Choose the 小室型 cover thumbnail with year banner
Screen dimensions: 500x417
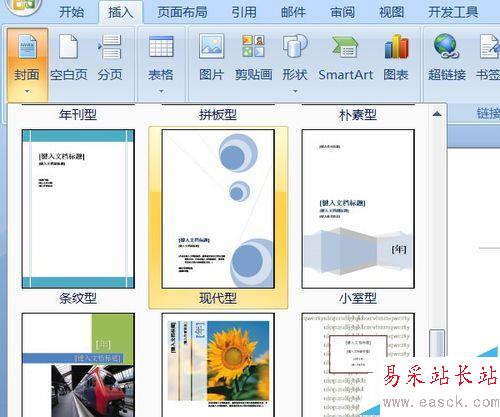(358, 209)
